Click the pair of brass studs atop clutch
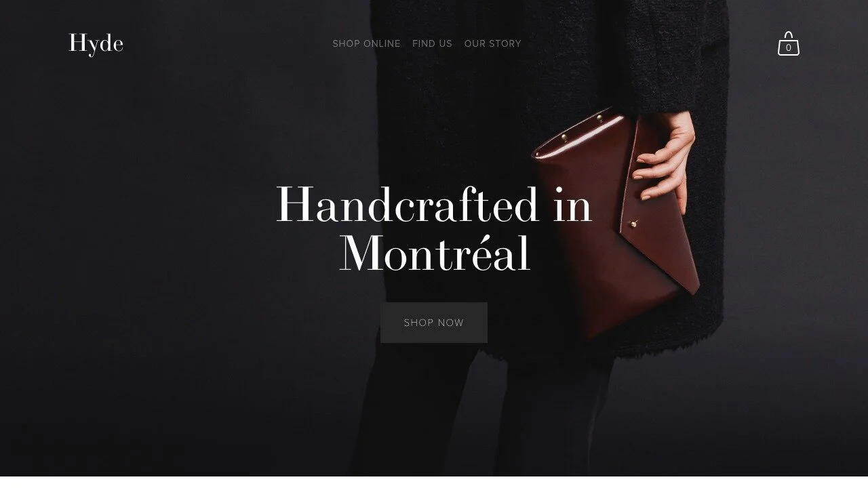The width and height of the screenshot is (868, 488). [580, 127]
